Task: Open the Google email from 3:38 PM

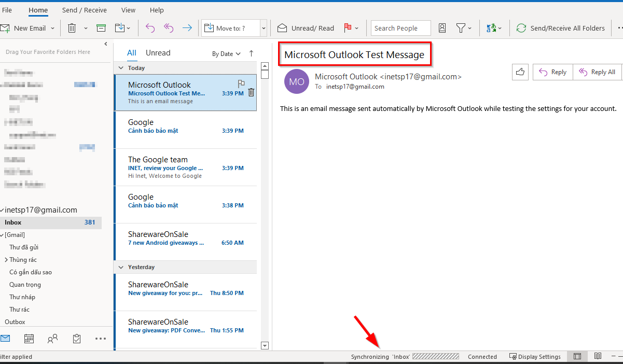Action: 185,205
